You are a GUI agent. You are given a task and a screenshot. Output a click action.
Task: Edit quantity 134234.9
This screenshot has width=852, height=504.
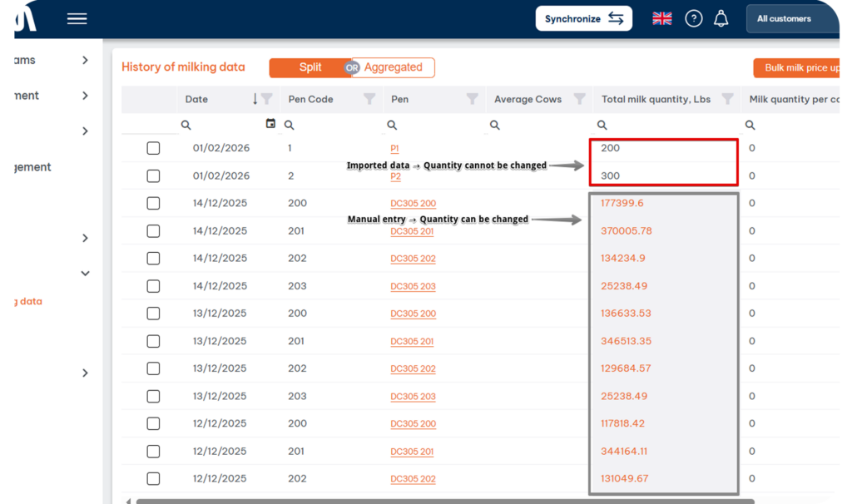pos(622,258)
